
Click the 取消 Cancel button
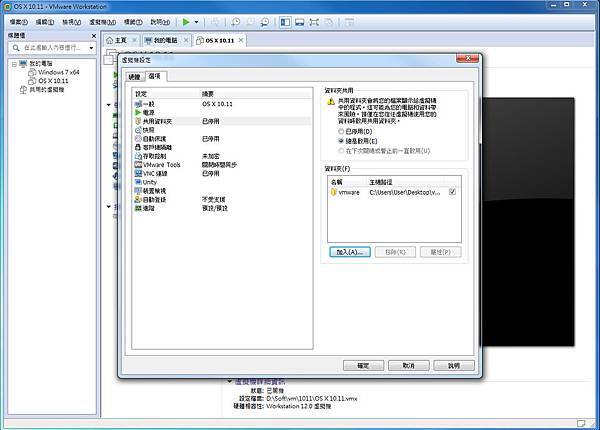[x=409, y=366]
